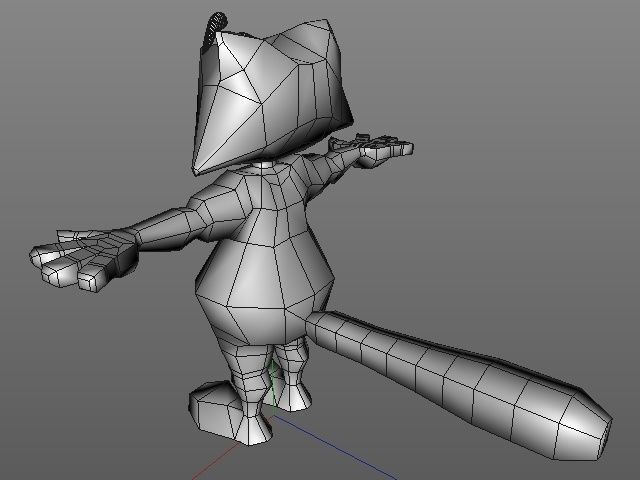This screenshot has height=480, width=640.
Task: Select the far hand behind the head
Action: pos(373,149)
